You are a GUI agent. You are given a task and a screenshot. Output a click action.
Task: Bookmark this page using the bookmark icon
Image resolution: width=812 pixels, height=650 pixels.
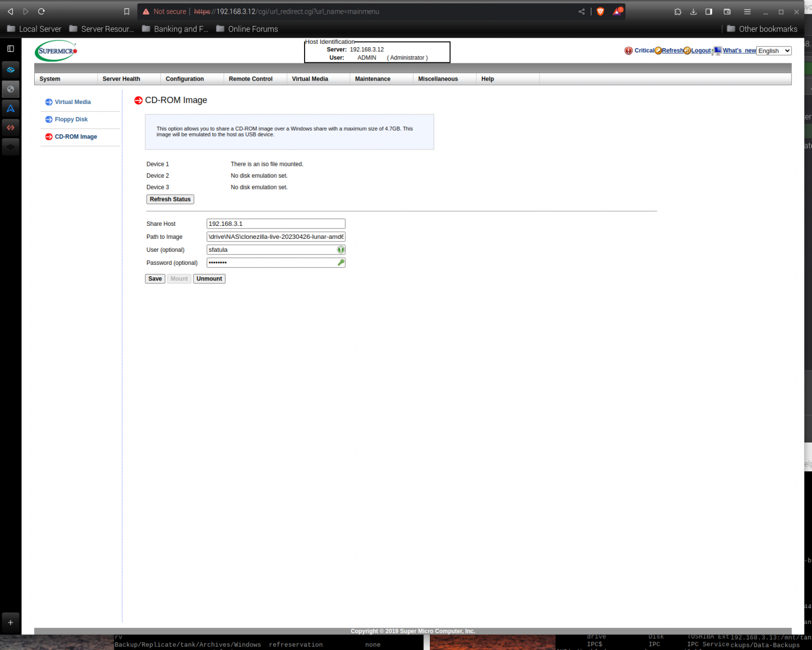click(x=126, y=11)
